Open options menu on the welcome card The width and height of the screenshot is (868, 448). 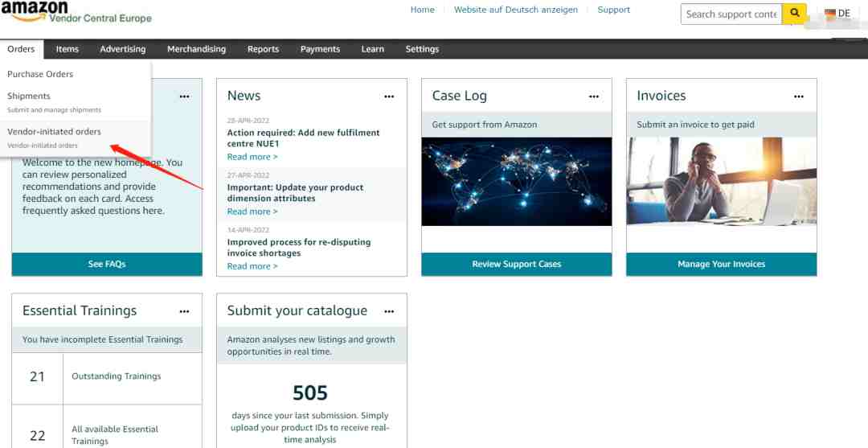pyautogui.click(x=184, y=97)
